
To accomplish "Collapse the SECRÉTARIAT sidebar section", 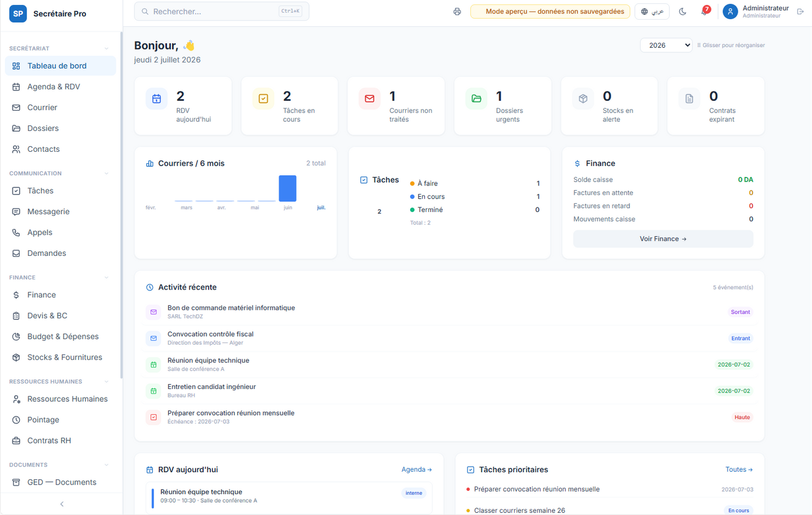I will 106,48.
